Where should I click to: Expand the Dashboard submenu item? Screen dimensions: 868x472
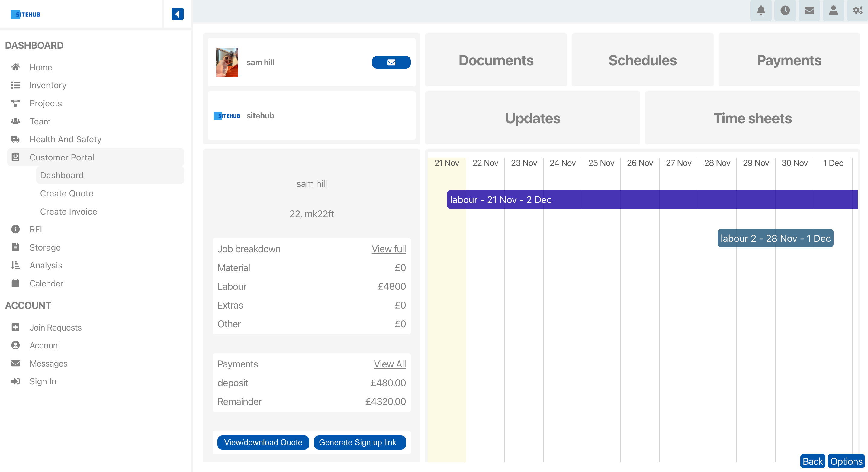click(x=63, y=175)
